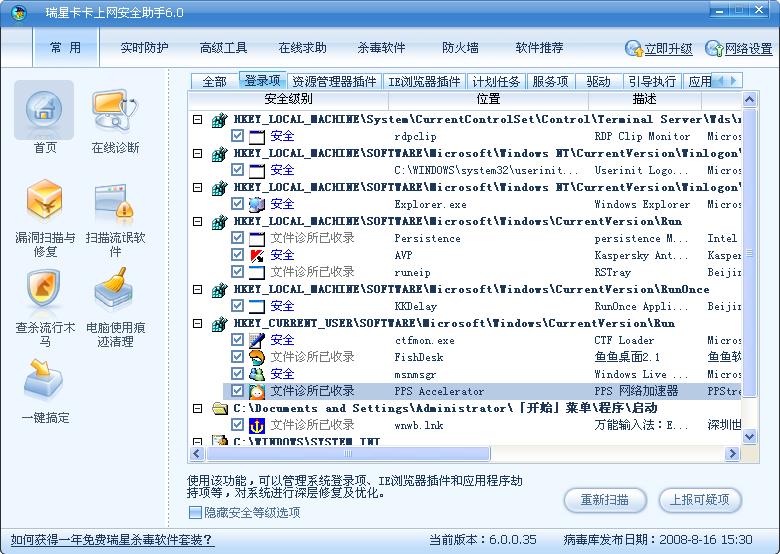Open the 服务项 tab
780x554 pixels.
pos(550,82)
